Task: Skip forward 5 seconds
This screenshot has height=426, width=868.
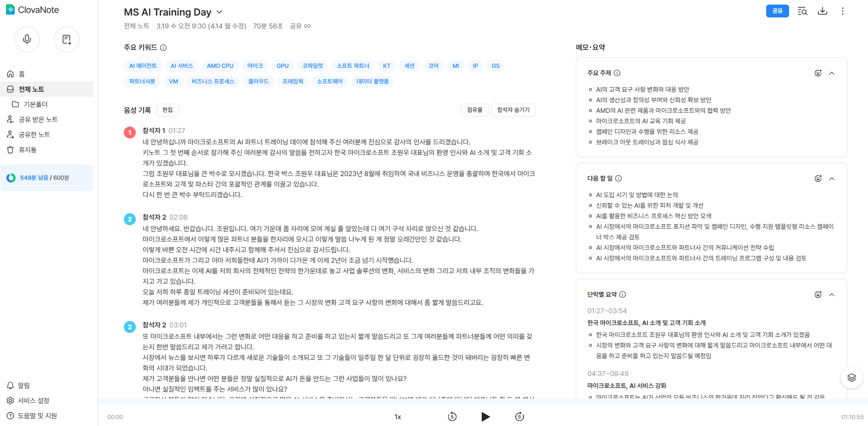Action: pyautogui.click(x=519, y=416)
